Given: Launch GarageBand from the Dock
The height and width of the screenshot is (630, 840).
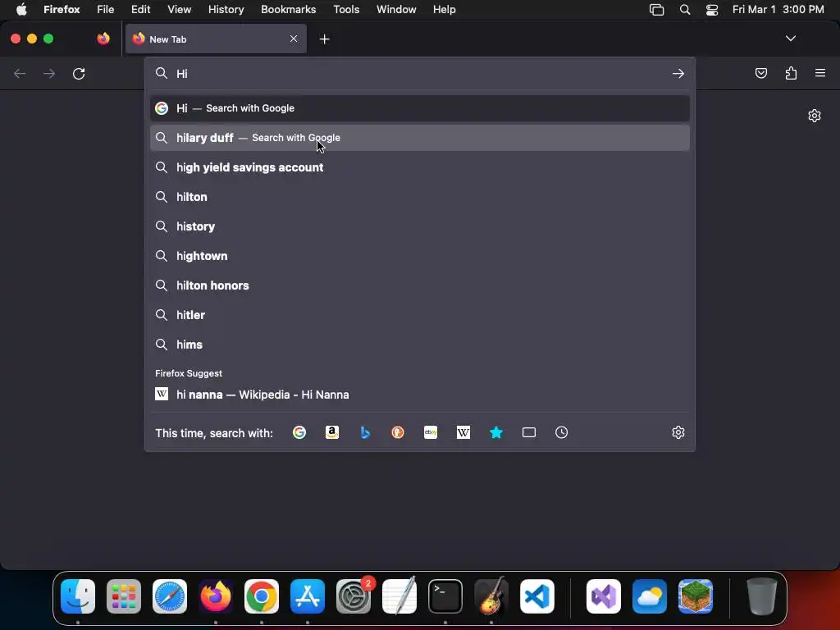Looking at the screenshot, I should (491, 596).
